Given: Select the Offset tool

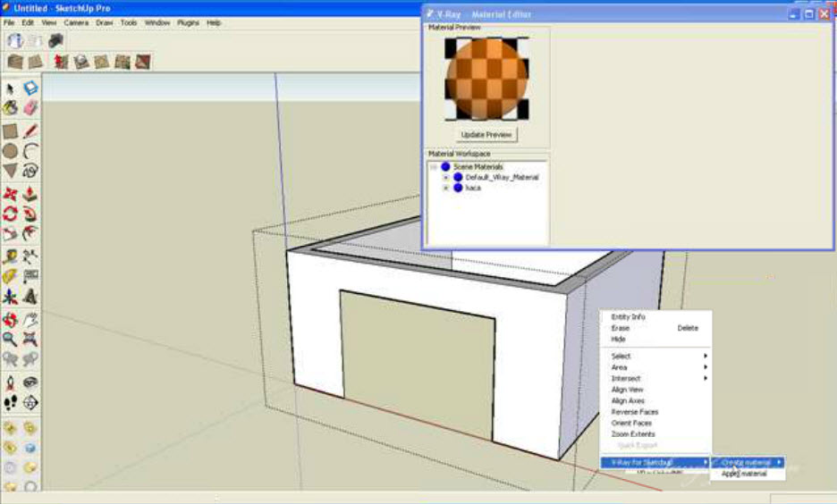Looking at the screenshot, I should click(30, 233).
